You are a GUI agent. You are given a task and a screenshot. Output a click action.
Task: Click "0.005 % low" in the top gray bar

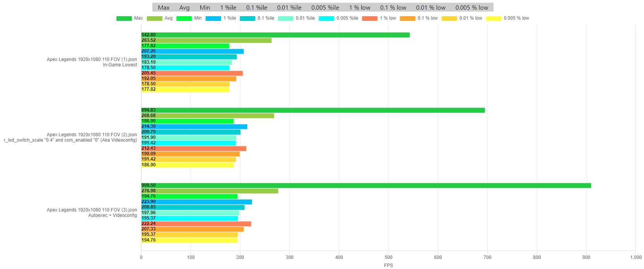(x=472, y=8)
